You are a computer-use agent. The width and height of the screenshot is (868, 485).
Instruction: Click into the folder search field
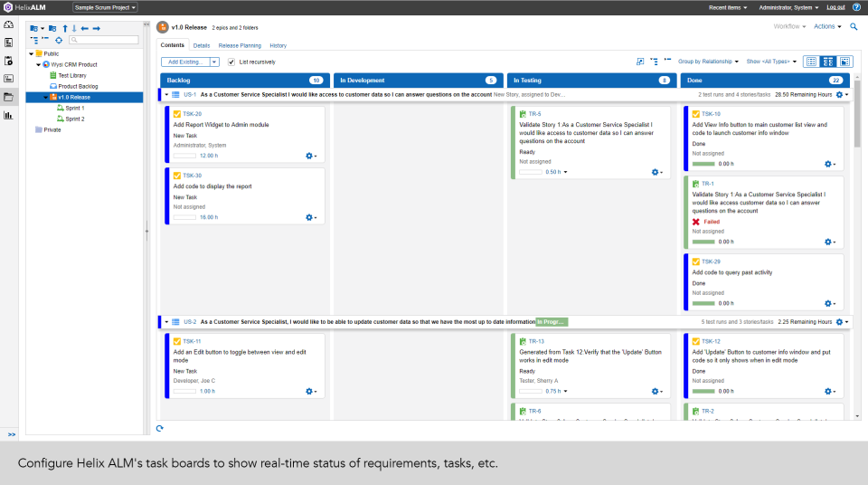107,40
